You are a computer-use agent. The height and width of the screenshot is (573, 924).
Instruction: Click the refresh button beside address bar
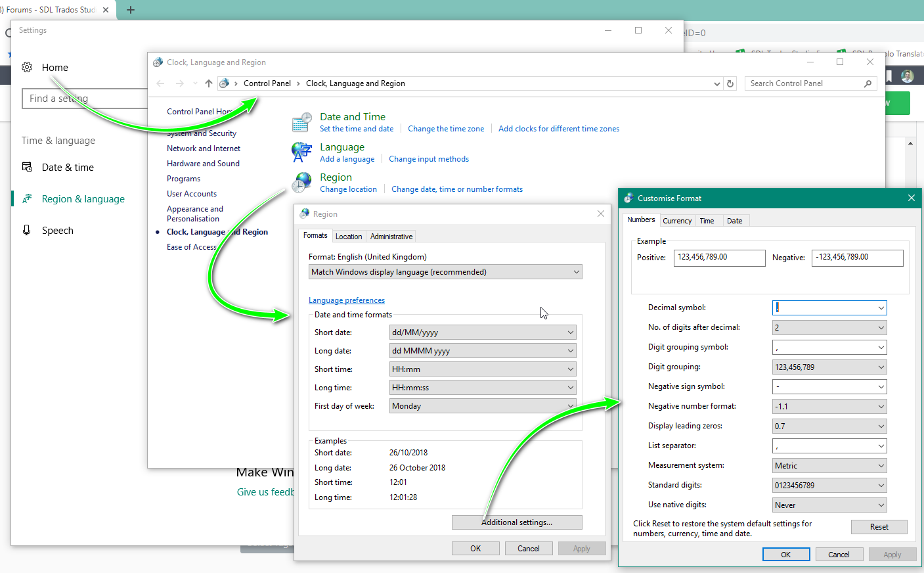pyautogui.click(x=730, y=83)
